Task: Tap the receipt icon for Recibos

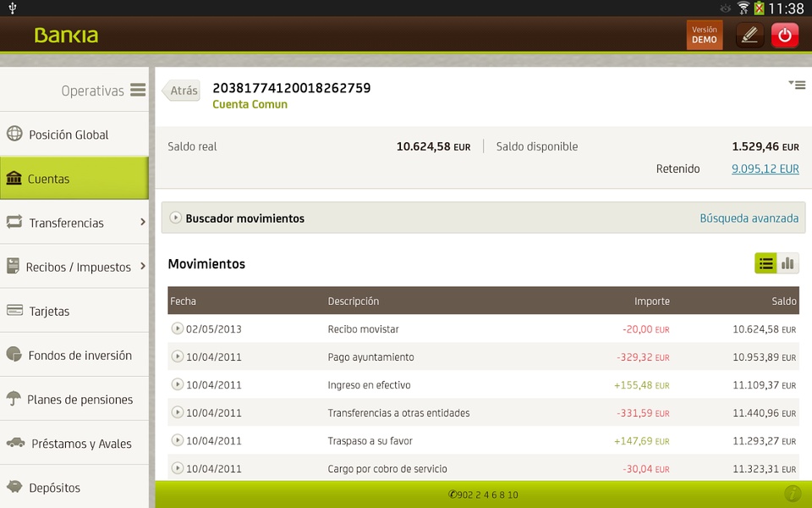Action: coord(13,265)
